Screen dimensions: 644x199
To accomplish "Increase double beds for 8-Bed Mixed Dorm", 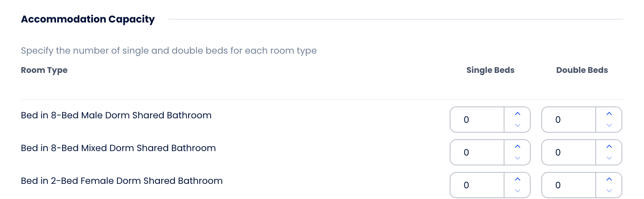I will point(609,147).
